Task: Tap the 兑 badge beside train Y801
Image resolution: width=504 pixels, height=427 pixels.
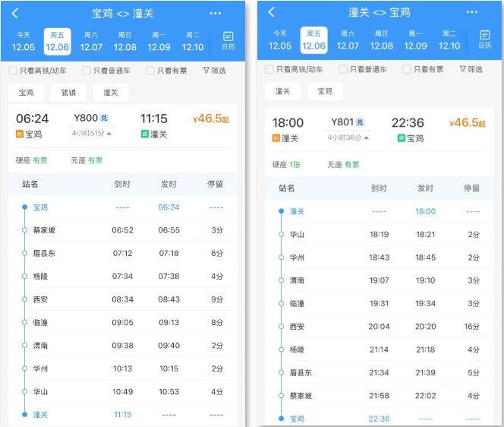Action: [360, 122]
